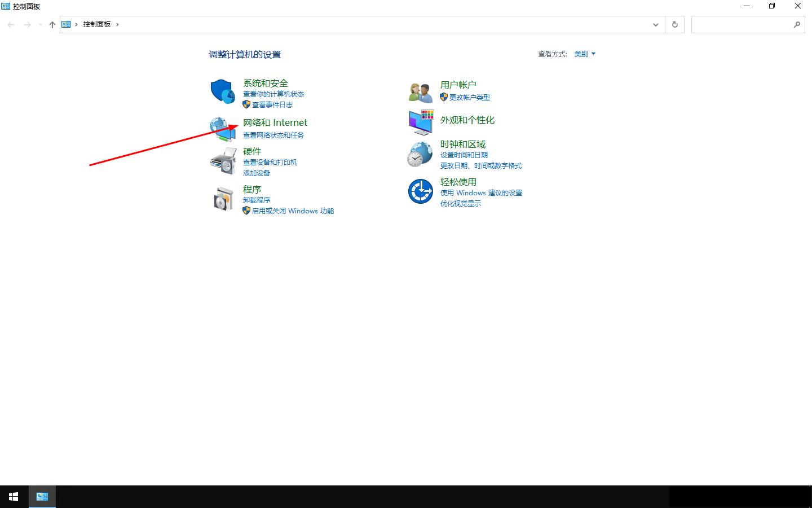Click the 硬件 printer icon
The image size is (812, 508).
[x=222, y=161]
